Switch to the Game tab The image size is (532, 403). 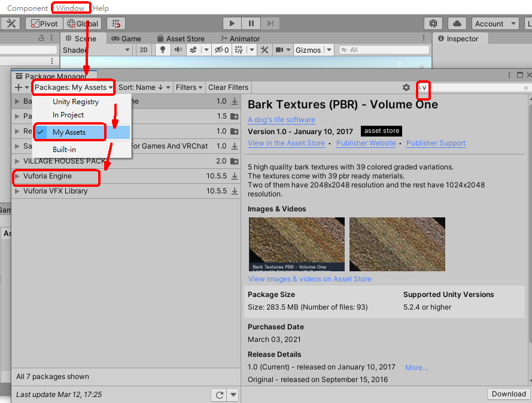coord(126,39)
